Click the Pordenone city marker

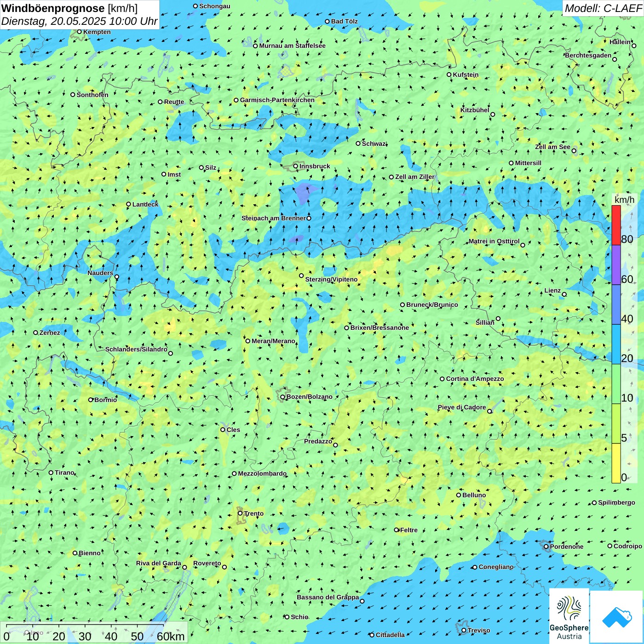pos(546,547)
